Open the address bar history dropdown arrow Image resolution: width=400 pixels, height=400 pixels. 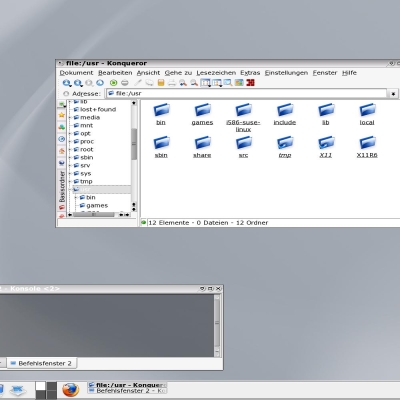pos(393,94)
